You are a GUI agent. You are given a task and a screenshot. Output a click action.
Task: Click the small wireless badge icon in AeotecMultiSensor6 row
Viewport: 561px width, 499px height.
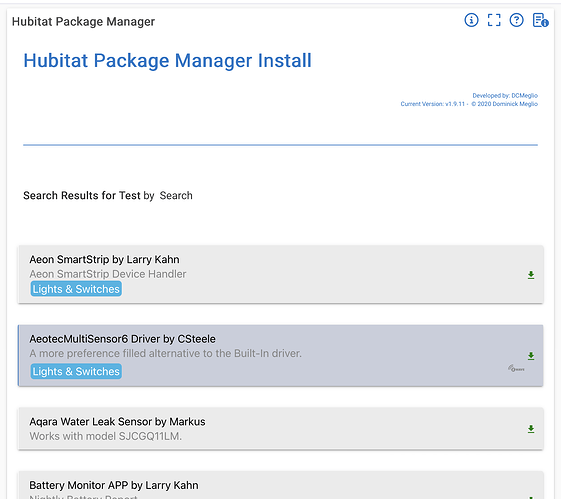[x=516, y=368]
